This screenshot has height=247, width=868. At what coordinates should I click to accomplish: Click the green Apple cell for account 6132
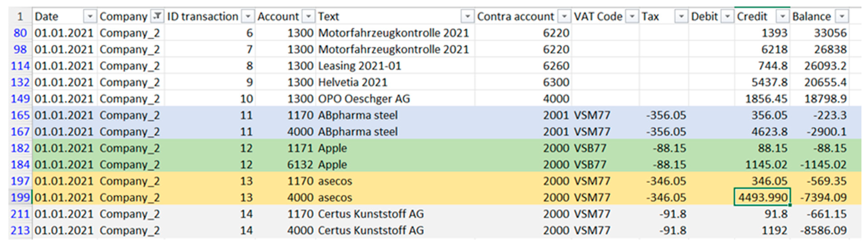pyautogui.click(x=395, y=164)
